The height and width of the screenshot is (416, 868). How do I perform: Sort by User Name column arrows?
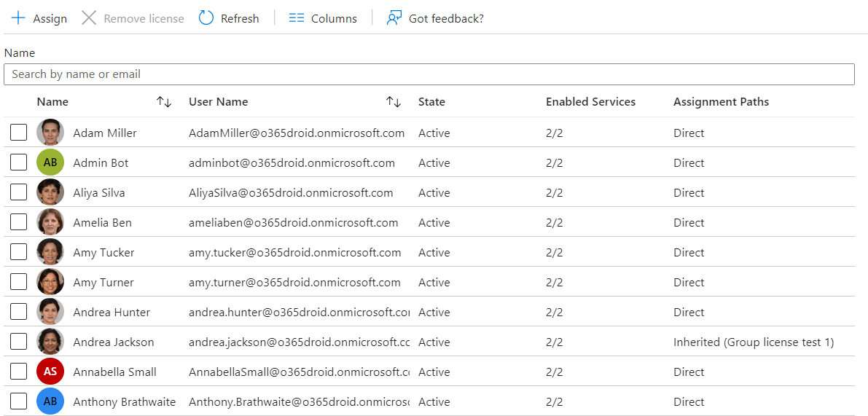point(394,102)
